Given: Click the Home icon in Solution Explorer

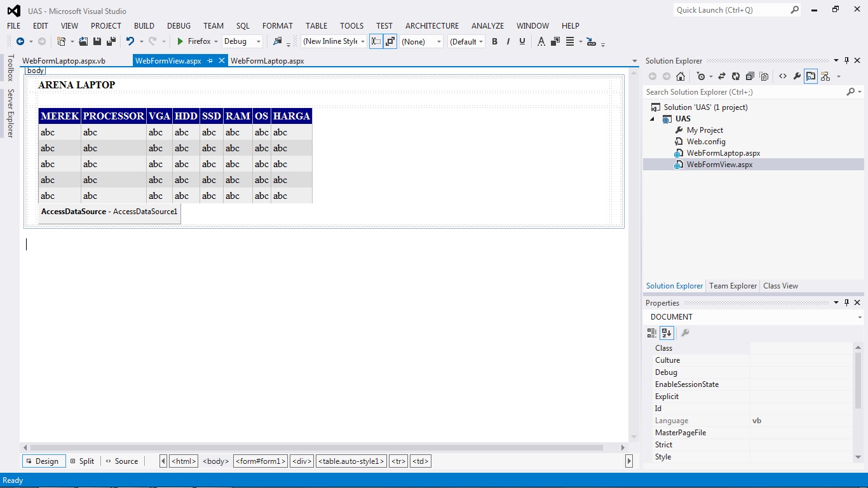Looking at the screenshot, I should point(681,76).
